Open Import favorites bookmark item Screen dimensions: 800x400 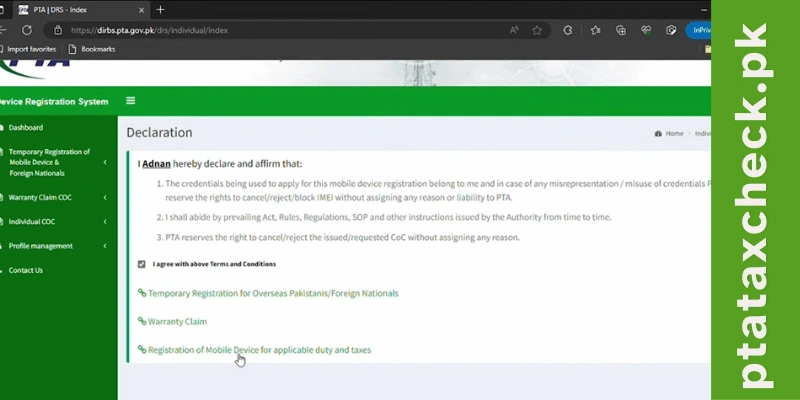tap(29, 49)
